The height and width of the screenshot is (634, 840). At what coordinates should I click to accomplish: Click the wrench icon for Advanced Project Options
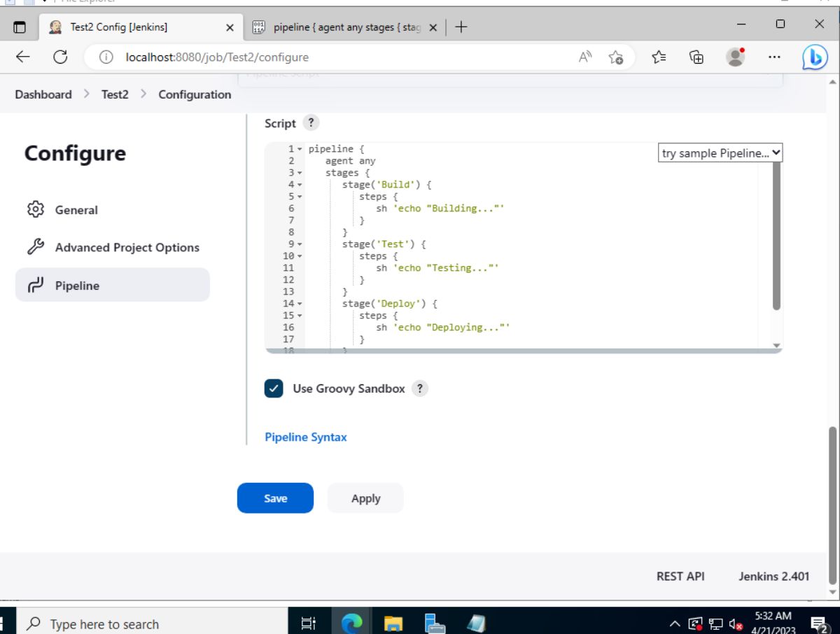pos(36,247)
